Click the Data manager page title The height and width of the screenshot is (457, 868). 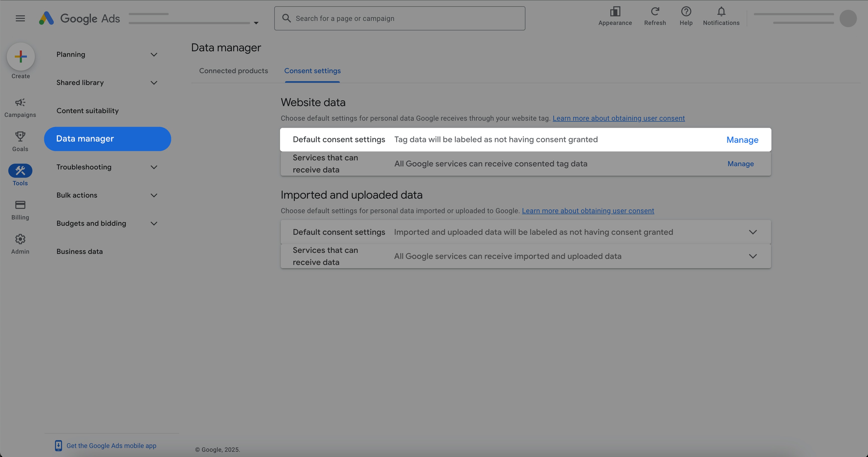point(226,48)
